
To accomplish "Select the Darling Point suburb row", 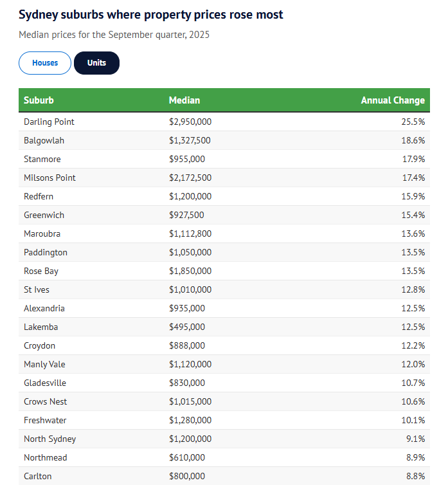I will pos(49,122).
